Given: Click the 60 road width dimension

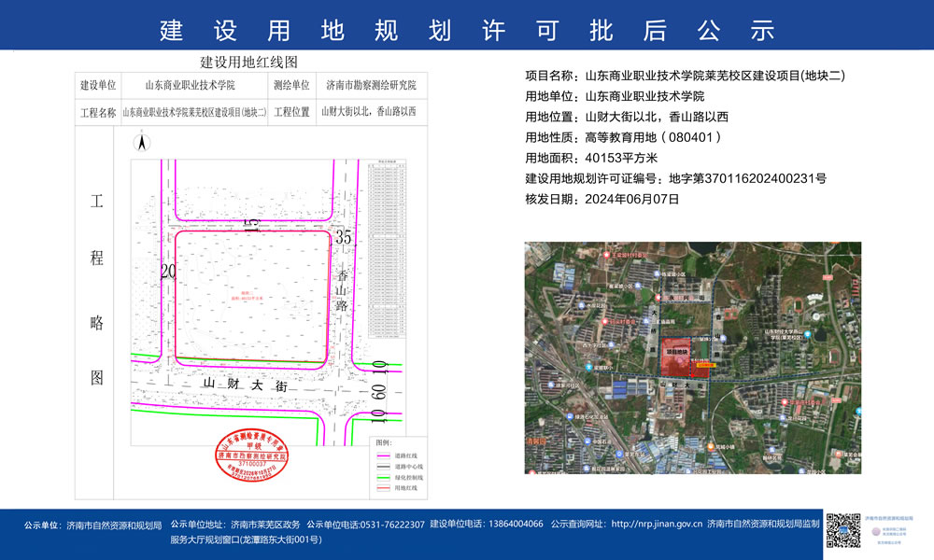Looking at the screenshot, I should tap(377, 392).
